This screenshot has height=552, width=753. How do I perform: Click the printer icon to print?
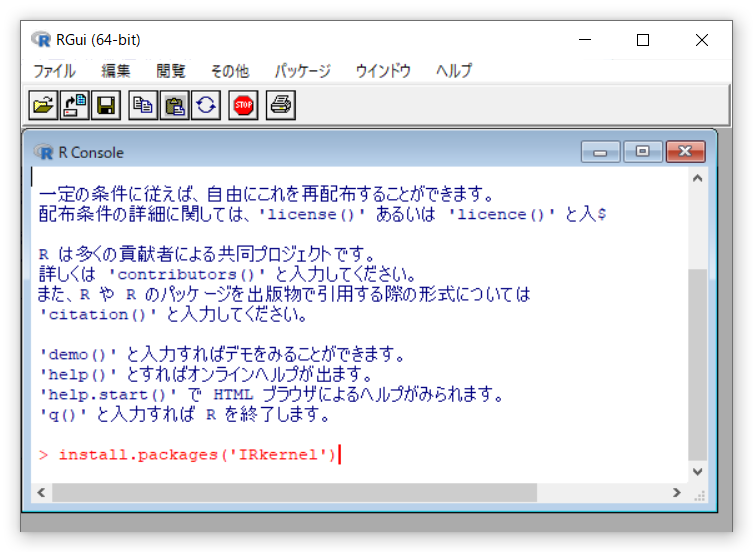point(281,104)
